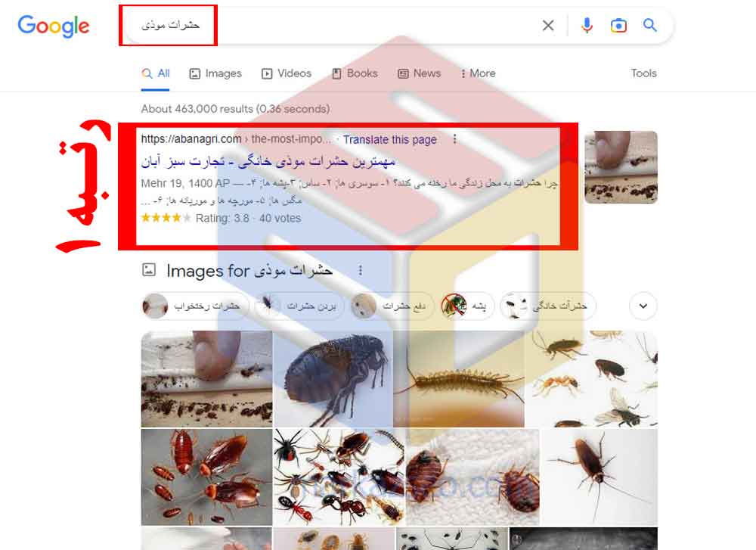
Task: Expand image filter chips with the chevron
Action: (643, 306)
